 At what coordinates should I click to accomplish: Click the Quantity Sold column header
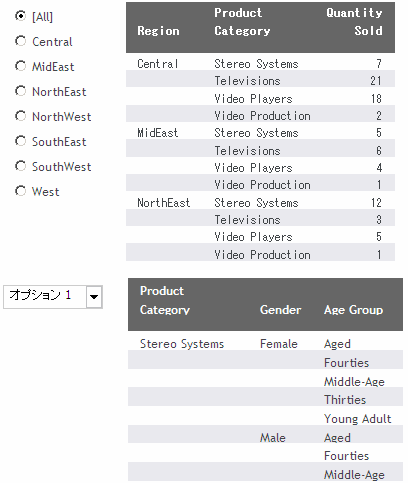[x=354, y=22]
